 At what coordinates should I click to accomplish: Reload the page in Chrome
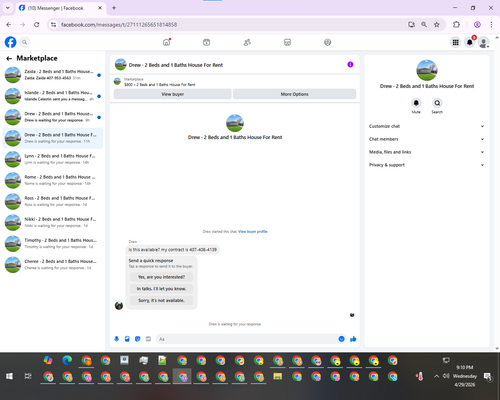tap(37, 24)
